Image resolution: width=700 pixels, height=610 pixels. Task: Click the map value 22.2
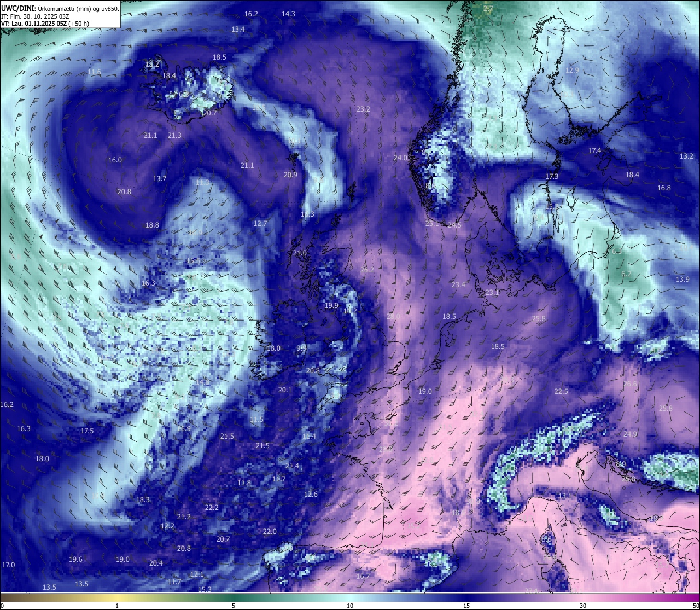(x=212, y=507)
